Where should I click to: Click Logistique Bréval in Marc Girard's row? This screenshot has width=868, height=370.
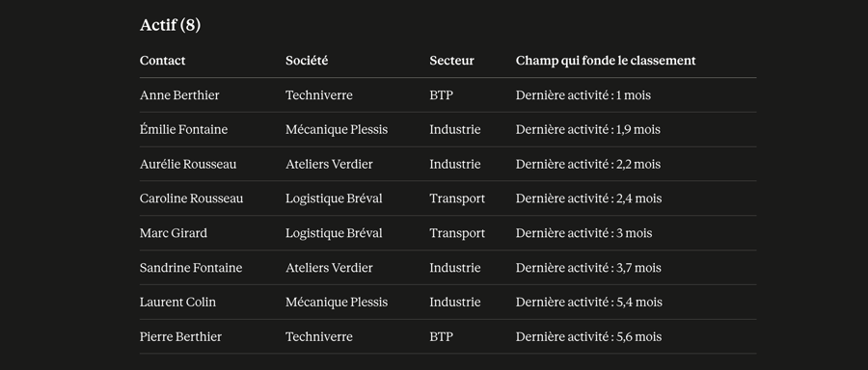[334, 233]
